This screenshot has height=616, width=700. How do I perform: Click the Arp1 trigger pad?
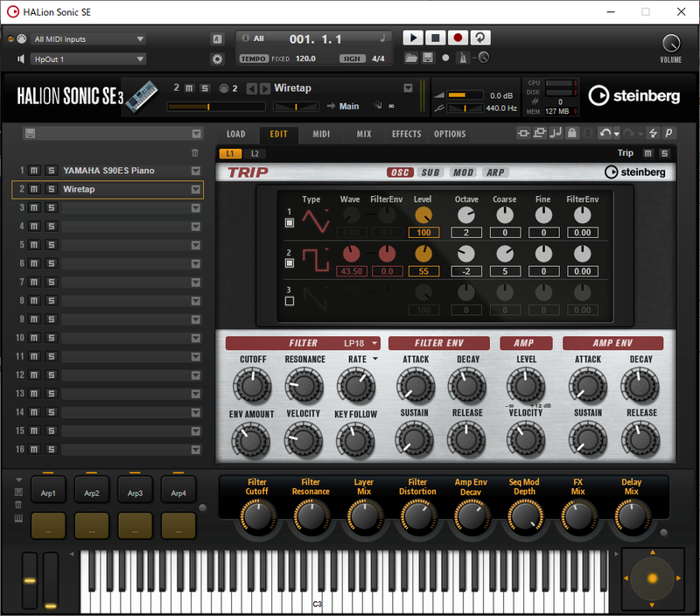coord(48,489)
